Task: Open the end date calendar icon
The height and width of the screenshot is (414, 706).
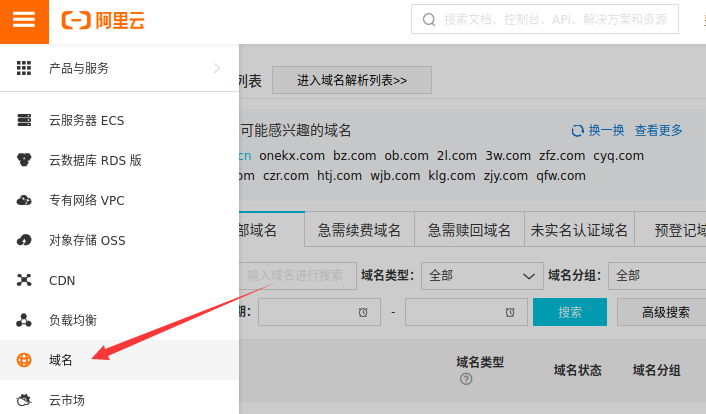Action: [x=510, y=312]
